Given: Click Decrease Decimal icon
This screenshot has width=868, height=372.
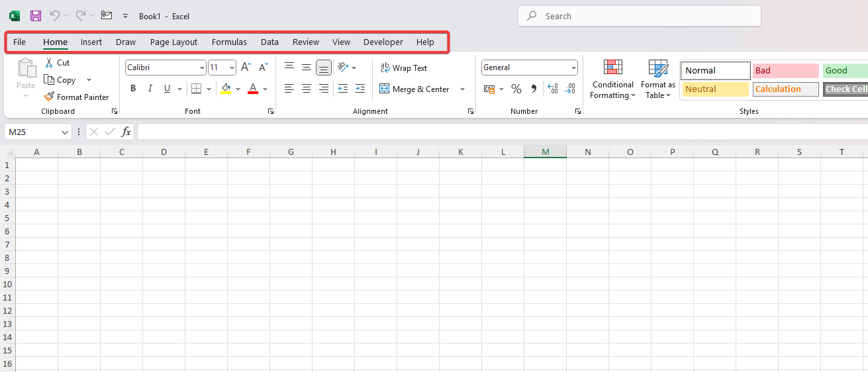Looking at the screenshot, I should coord(570,89).
